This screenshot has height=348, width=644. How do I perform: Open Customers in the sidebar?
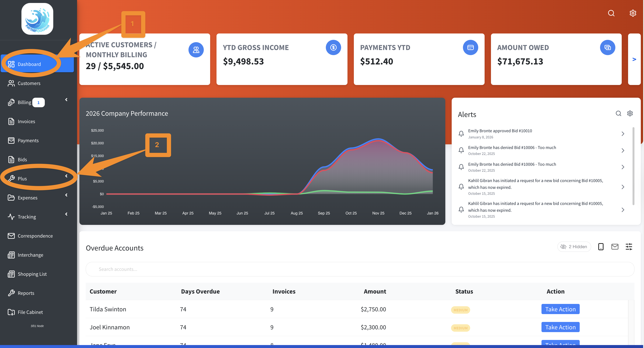pyautogui.click(x=29, y=83)
